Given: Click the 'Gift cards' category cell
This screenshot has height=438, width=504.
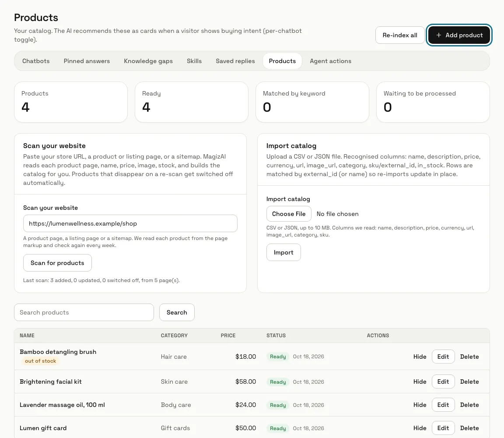Looking at the screenshot, I should (175, 428).
